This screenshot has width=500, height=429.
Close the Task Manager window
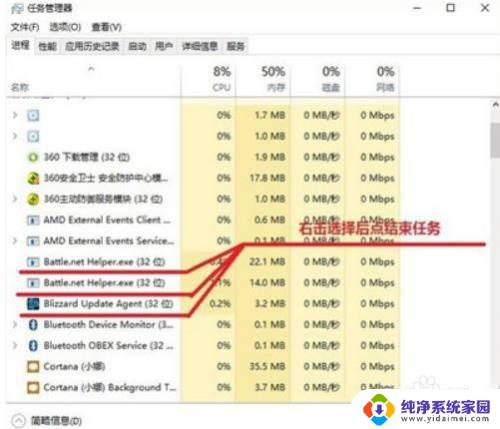pyautogui.click(x=485, y=8)
